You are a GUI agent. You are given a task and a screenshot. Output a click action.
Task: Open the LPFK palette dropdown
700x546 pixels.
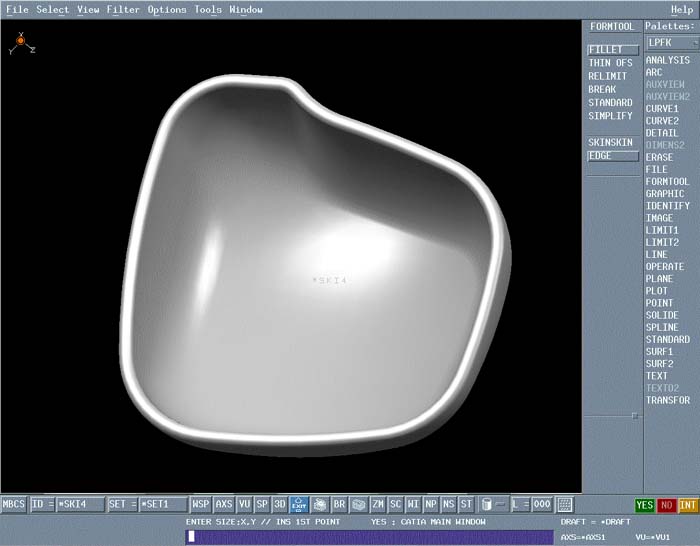click(668, 43)
